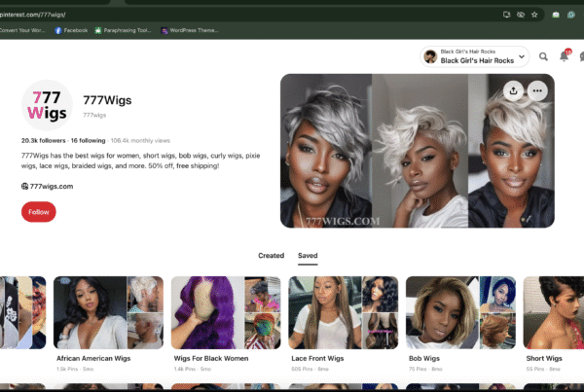Open the African American Wigs board title
Image resolution: width=584 pixels, height=392 pixels.
click(93, 358)
